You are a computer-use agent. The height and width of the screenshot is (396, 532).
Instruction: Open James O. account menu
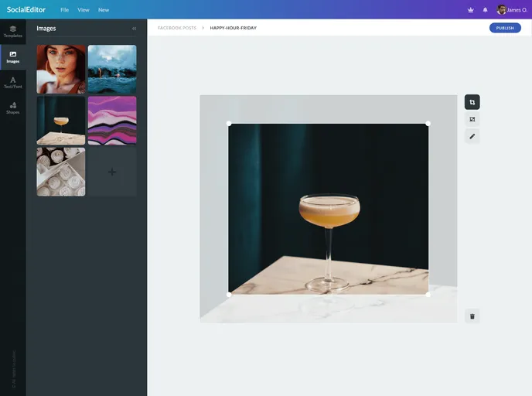[512, 10]
